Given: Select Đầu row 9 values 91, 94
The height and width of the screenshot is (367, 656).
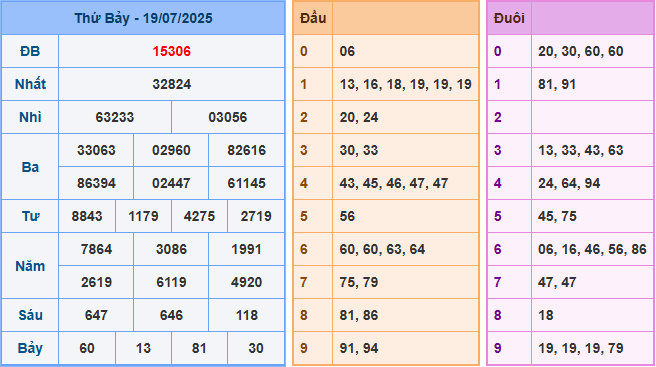Looking at the screenshot, I should coord(359,348).
